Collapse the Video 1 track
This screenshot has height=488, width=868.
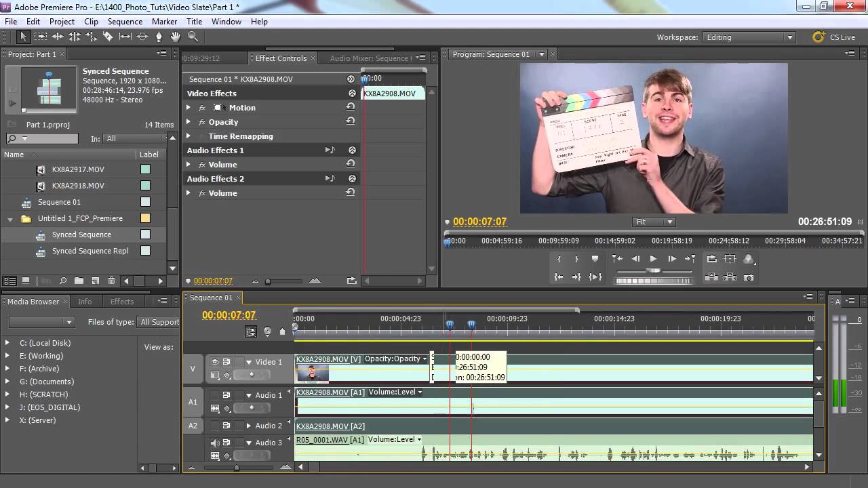coord(249,362)
